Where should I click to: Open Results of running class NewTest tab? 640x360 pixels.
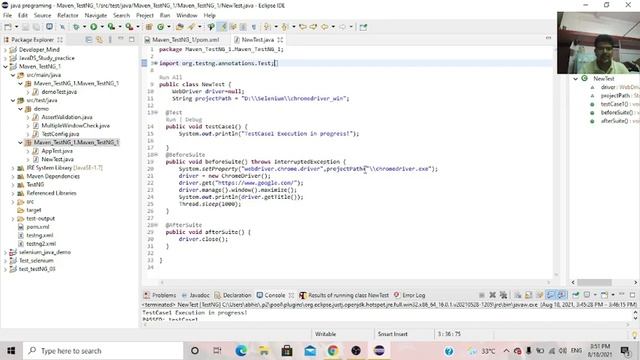(x=344, y=295)
